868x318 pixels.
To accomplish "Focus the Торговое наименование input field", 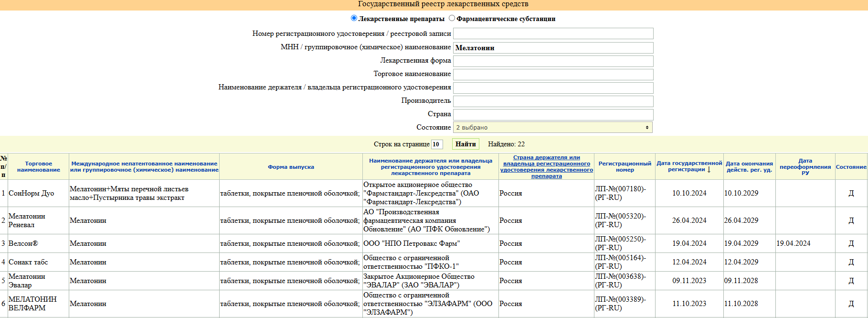I will (x=553, y=74).
